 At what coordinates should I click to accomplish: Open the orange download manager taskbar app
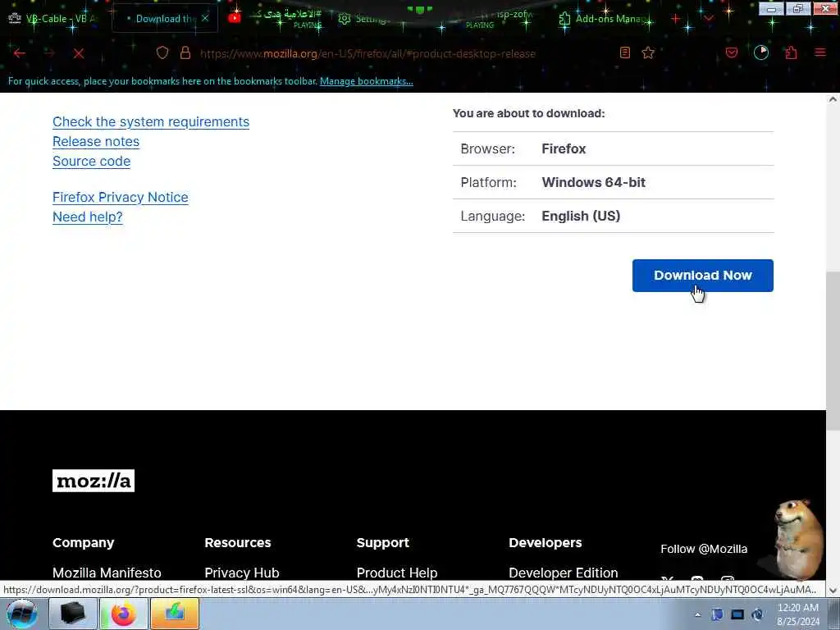[175, 614]
